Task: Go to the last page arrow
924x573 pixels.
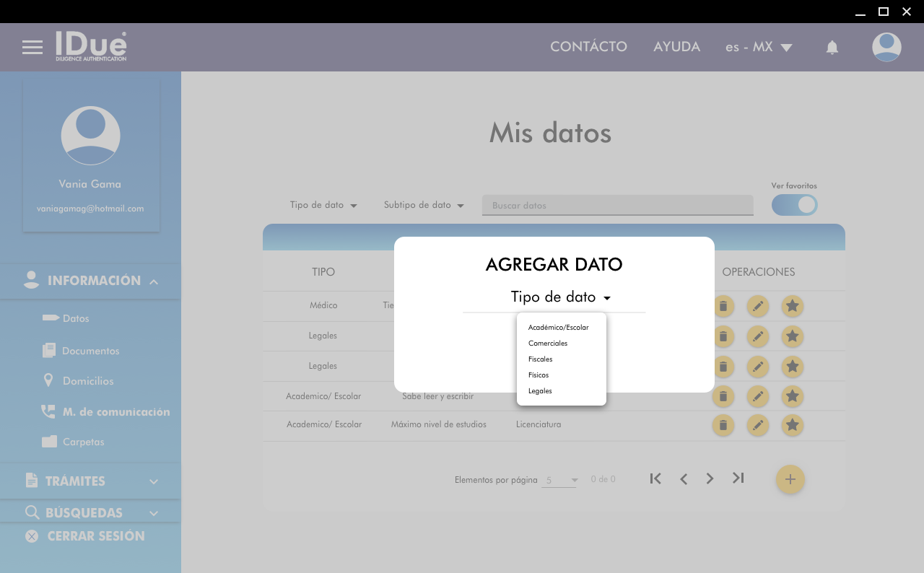Action: (738, 478)
